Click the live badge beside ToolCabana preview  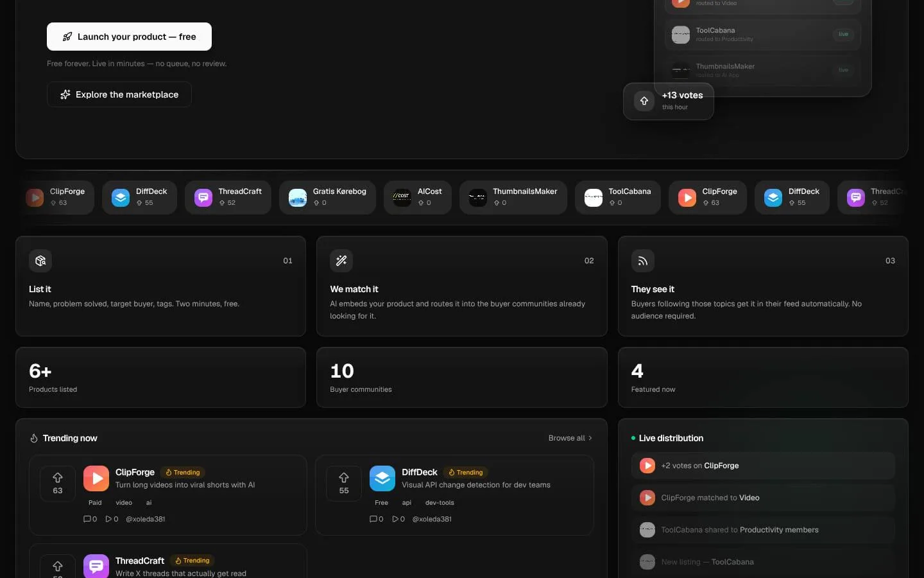(x=843, y=34)
